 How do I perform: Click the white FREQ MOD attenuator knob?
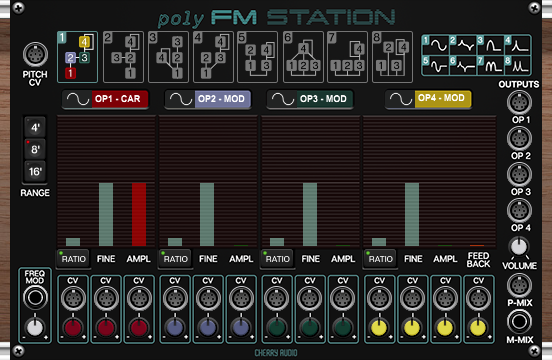click(35, 327)
